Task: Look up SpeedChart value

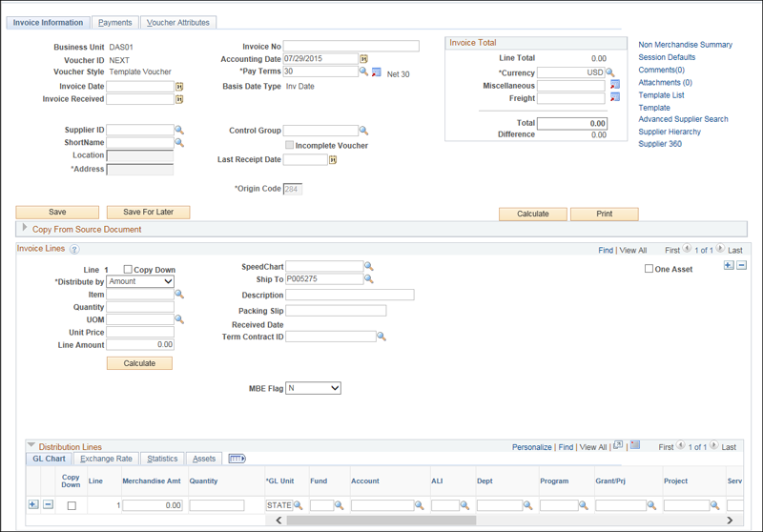Action: pos(369,266)
